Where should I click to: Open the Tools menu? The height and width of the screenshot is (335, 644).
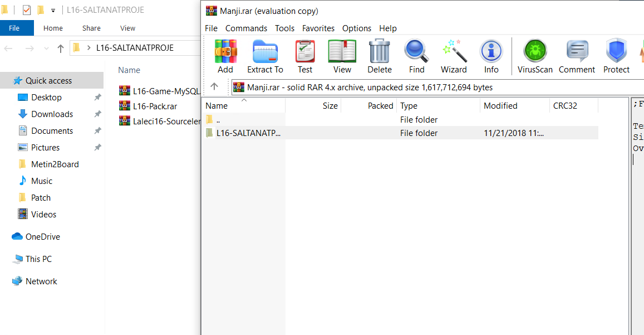pyautogui.click(x=284, y=28)
